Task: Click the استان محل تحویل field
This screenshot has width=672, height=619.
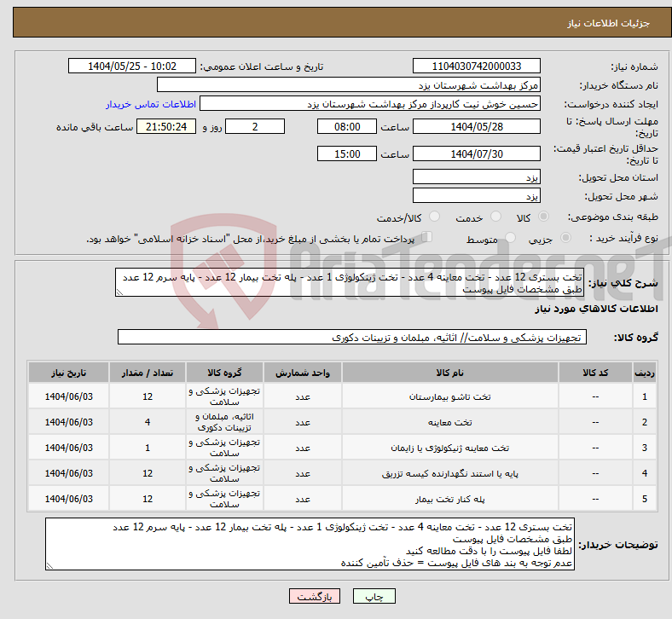Action: click(x=476, y=176)
